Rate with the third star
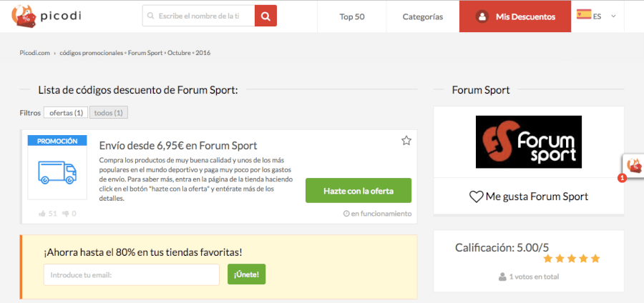644x303 pixels. 572,259
